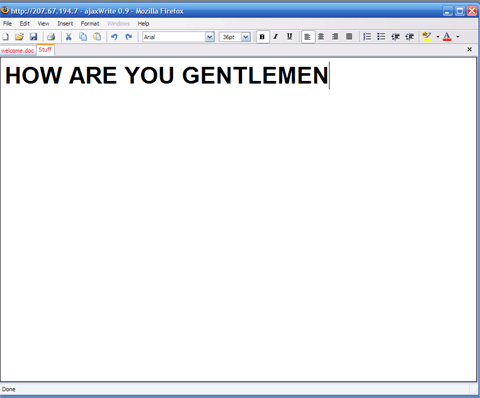The width and height of the screenshot is (480, 398).
Task: Create a new document with the New icon
Action: pos(5,37)
